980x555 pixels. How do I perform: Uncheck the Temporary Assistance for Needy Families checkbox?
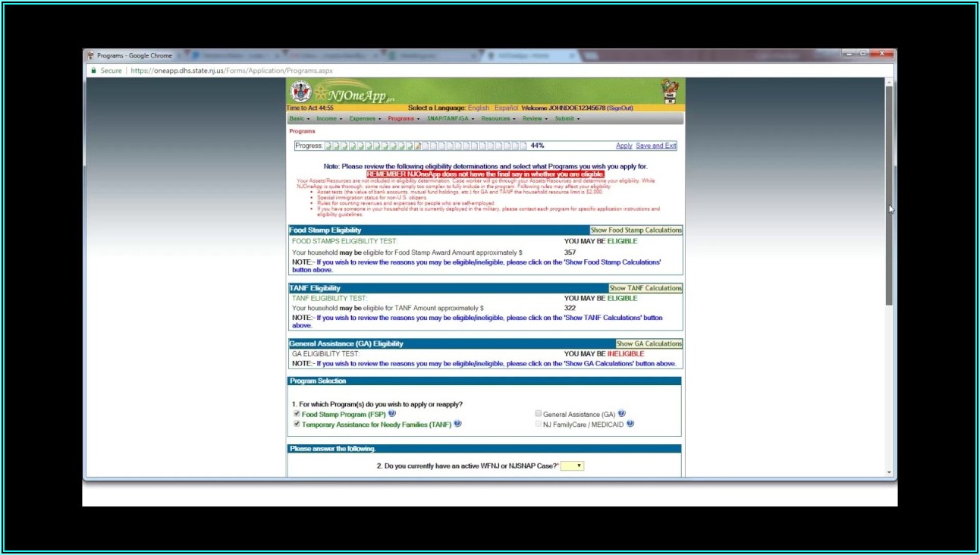pos(297,424)
